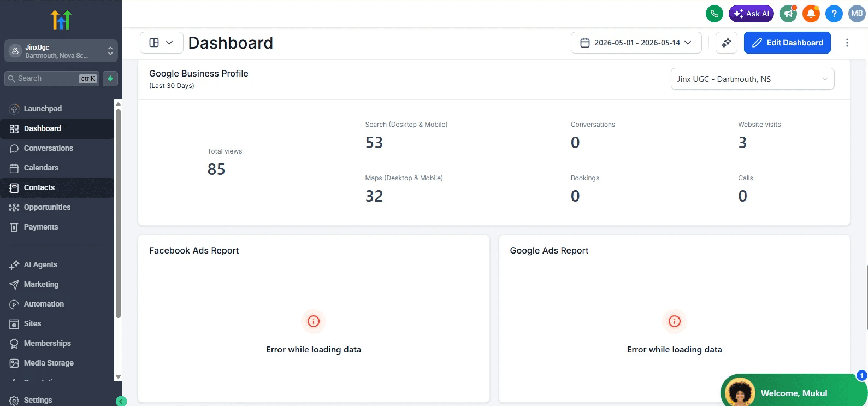Viewport: 868px width, 406px height.
Task: Open the megaphone announcements icon
Action: click(788, 14)
